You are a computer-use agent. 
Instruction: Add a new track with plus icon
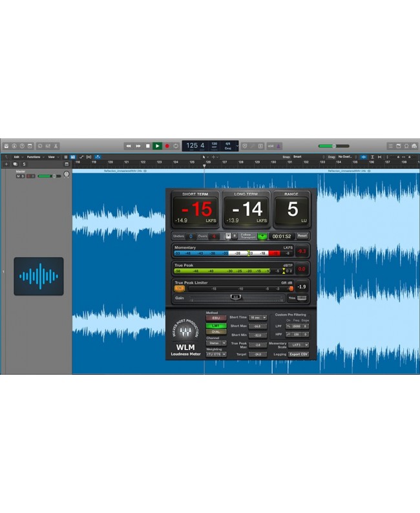[6, 164]
